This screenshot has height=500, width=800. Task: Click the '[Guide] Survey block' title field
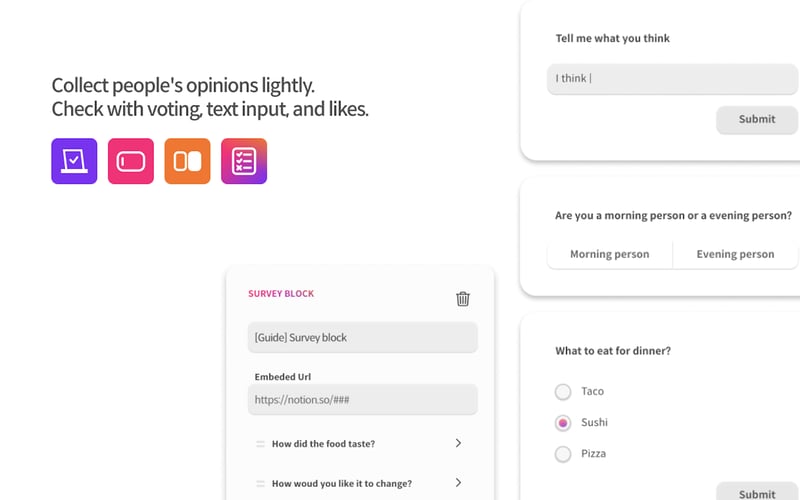click(x=362, y=337)
